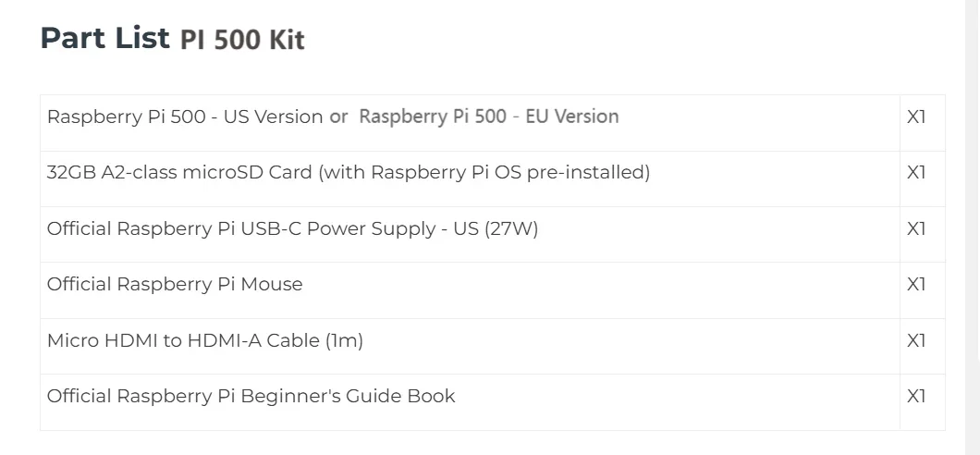
Task: Click the X1 quantity for the Mouse
Action: coord(916,285)
